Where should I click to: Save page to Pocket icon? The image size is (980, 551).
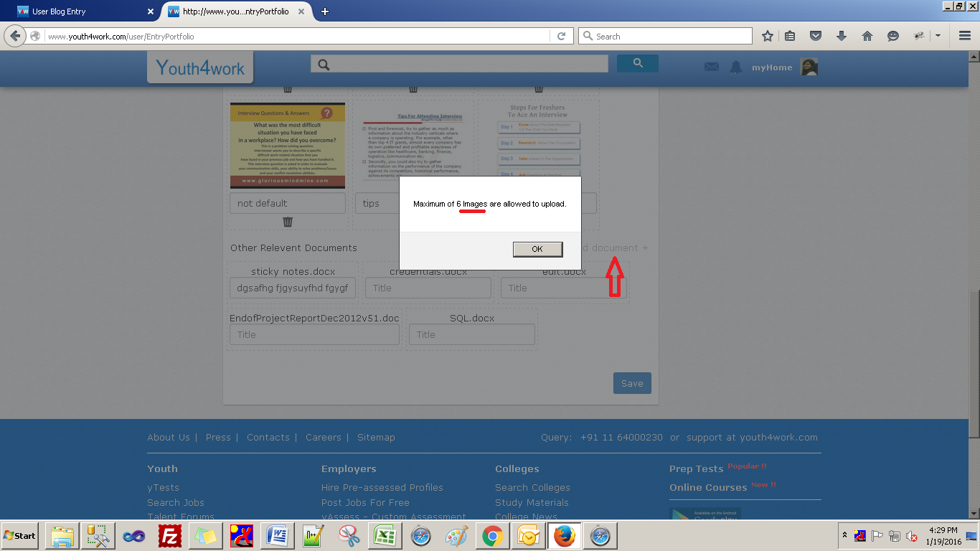(x=816, y=36)
